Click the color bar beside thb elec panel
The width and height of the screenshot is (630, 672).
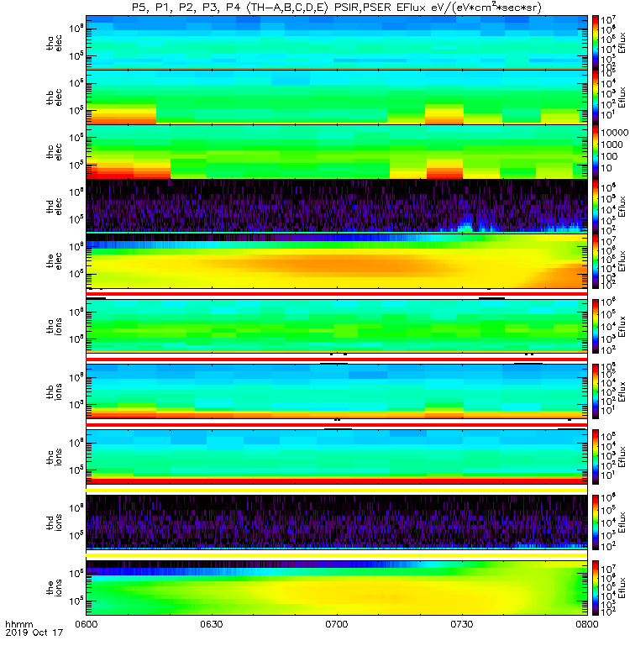click(596, 97)
